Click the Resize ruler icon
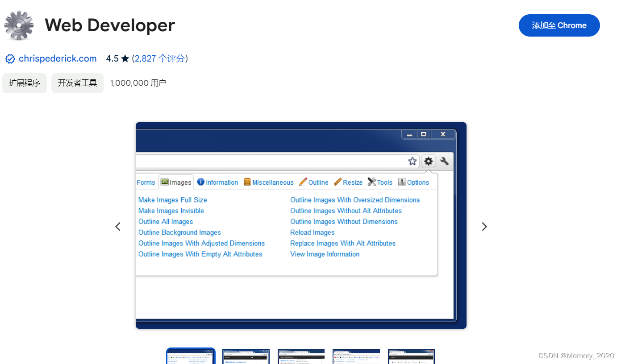The width and height of the screenshot is (621, 364). pos(338,182)
